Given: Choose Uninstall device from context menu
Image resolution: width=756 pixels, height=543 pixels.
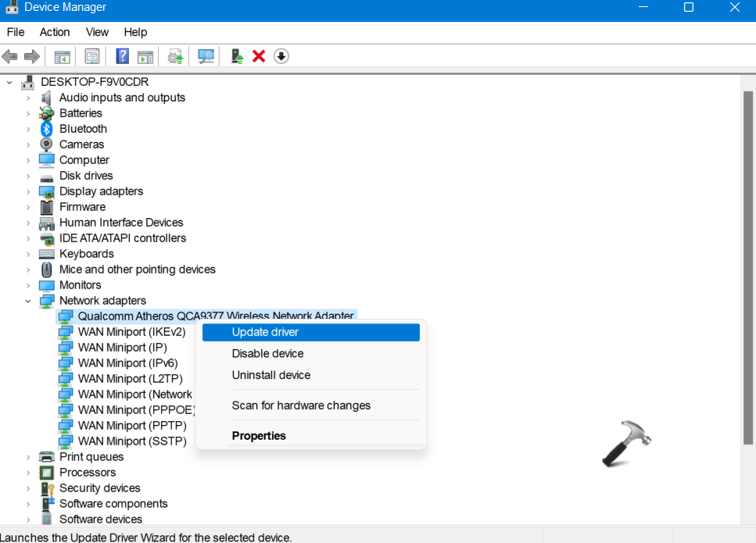Looking at the screenshot, I should [311, 375].
